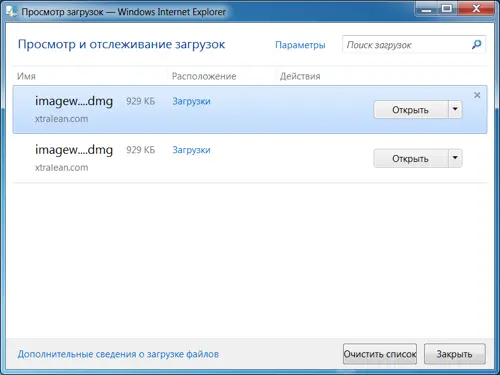Screen dimensions: 500x375
Task: Open Загрузки location of first download
Action: click(x=191, y=101)
